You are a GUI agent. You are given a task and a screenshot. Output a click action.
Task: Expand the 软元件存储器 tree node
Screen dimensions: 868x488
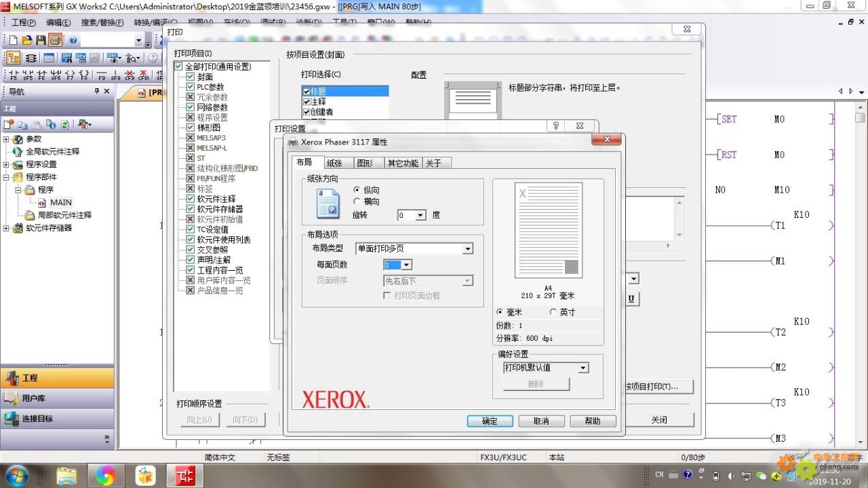click(x=7, y=228)
